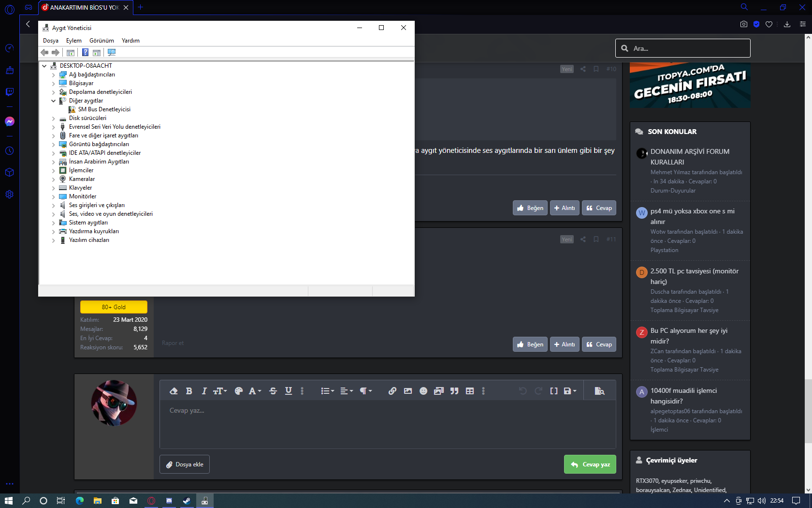Expand Ağ bağdaştırıcıları node
The width and height of the screenshot is (812, 508).
click(54, 75)
